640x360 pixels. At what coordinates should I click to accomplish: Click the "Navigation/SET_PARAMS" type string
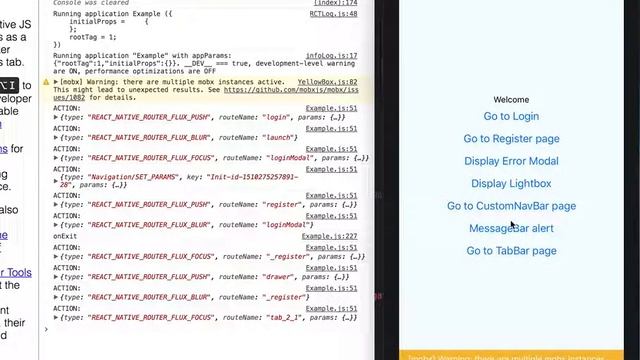pyautogui.click(x=133, y=177)
